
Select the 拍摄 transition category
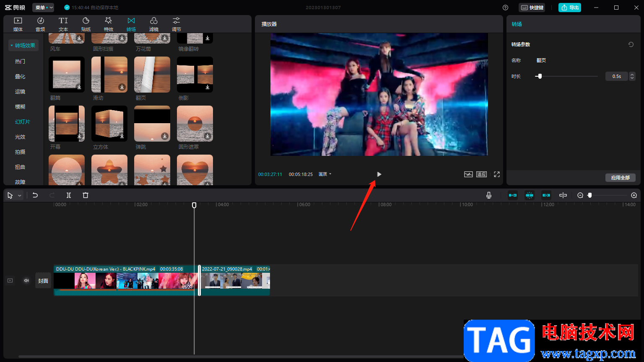pos(20,152)
